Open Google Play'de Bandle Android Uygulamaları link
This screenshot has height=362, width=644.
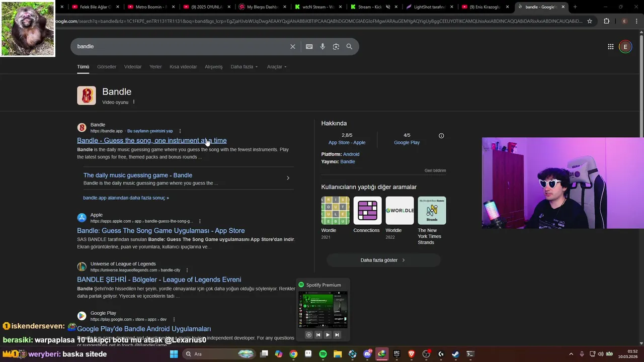(x=144, y=329)
